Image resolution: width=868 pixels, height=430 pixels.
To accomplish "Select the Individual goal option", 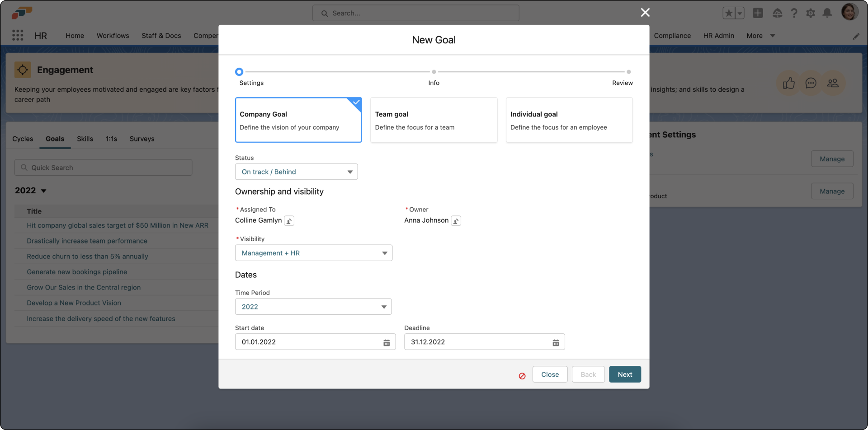I will 569,120.
